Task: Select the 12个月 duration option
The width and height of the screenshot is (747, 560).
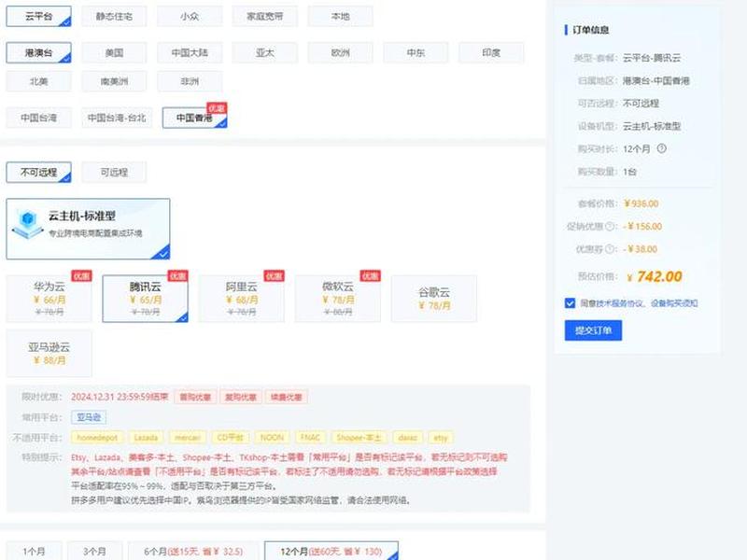Action: coord(331,551)
